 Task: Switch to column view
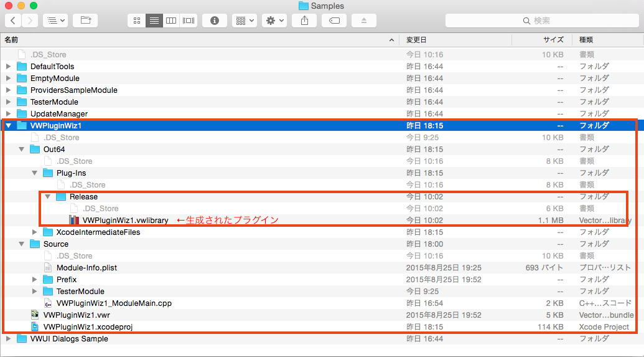pos(171,21)
